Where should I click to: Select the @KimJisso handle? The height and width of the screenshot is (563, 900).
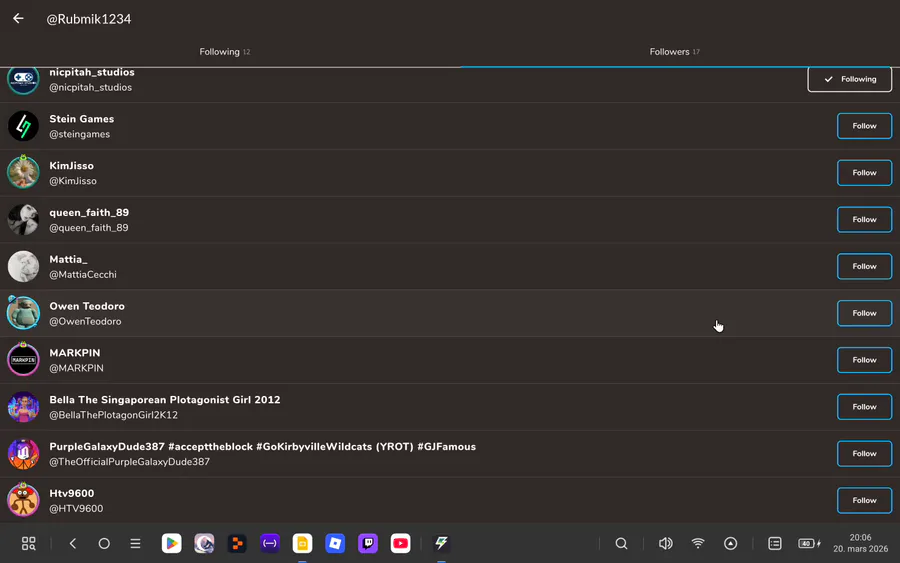pos(73,181)
